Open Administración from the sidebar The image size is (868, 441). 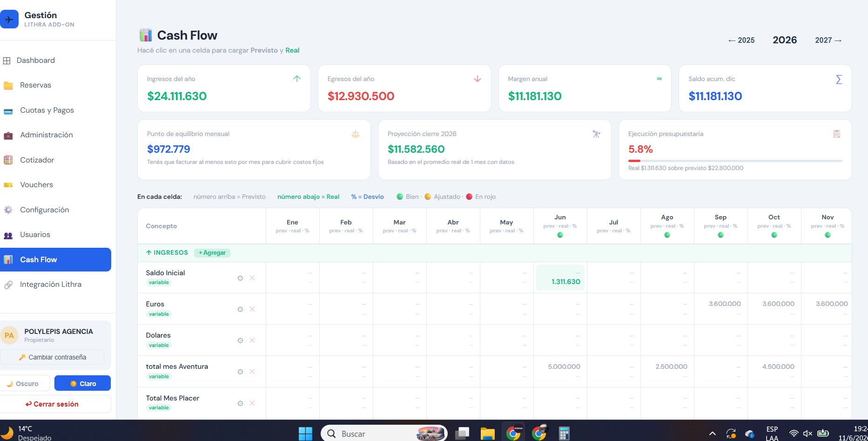[x=46, y=135]
